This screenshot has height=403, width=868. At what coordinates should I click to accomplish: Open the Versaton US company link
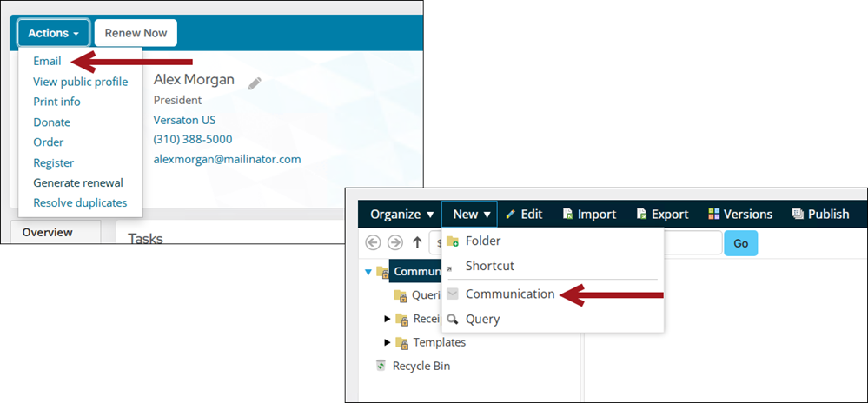tap(184, 120)
